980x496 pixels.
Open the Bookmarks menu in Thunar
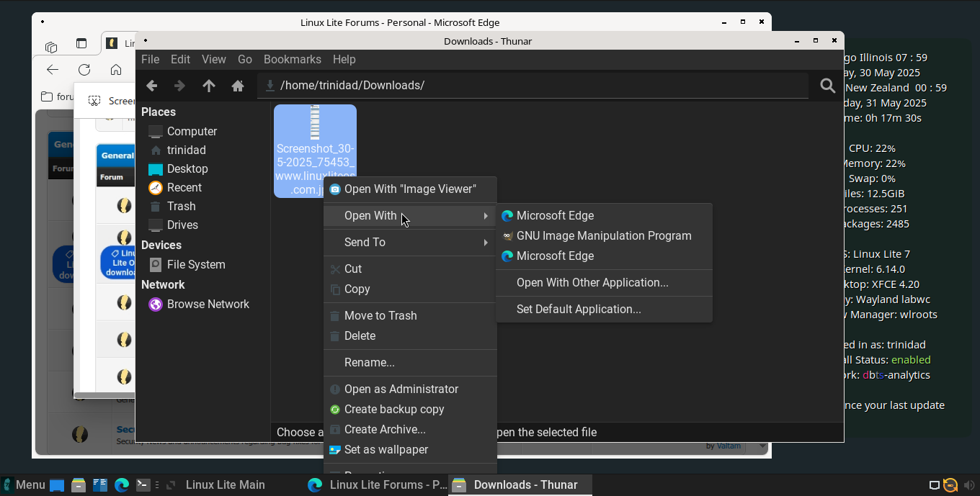coord(293,60)
